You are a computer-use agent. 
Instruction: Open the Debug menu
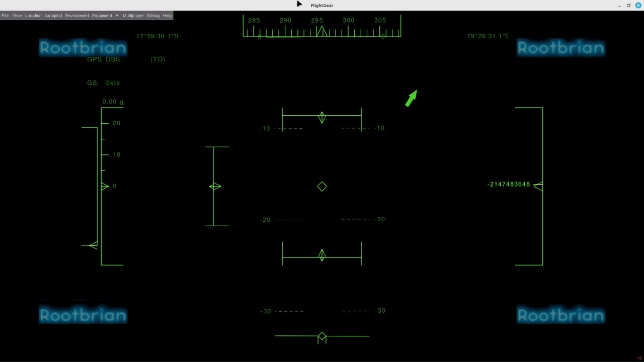coord(153,16)
